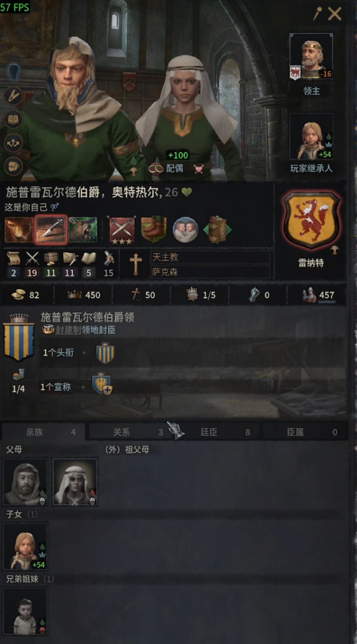Select the daughter portrait under 子女
The height and width of the screenshot is (644, 357).
click(25, 547)
